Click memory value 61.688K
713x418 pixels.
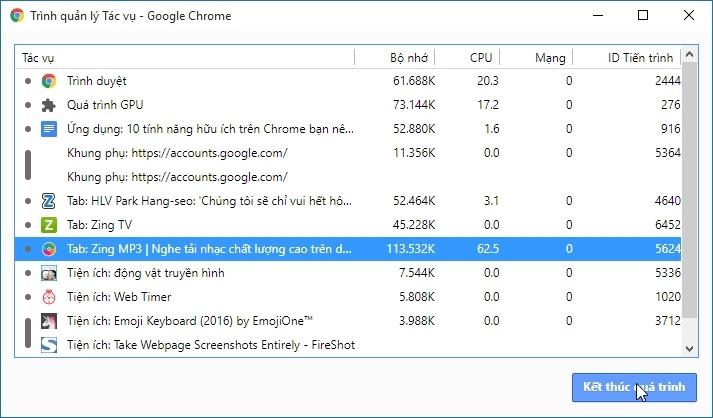click(414, 81)
